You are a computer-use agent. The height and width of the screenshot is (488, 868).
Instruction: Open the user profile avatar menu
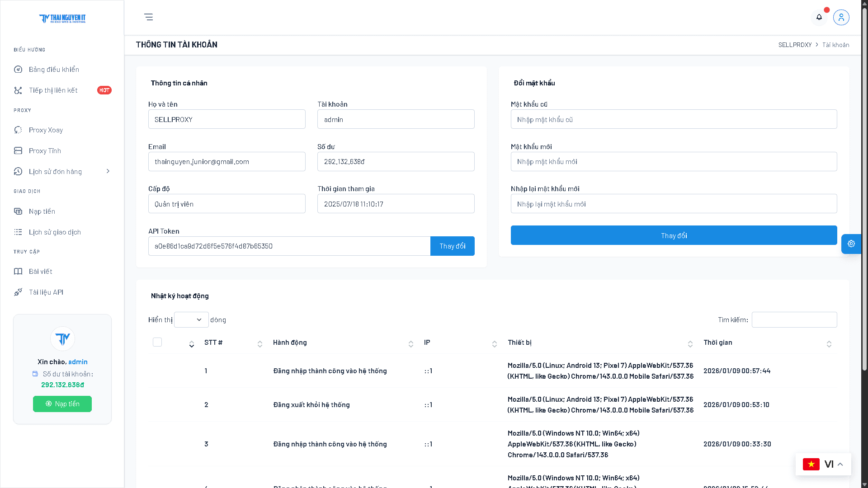tap(841, 17)
